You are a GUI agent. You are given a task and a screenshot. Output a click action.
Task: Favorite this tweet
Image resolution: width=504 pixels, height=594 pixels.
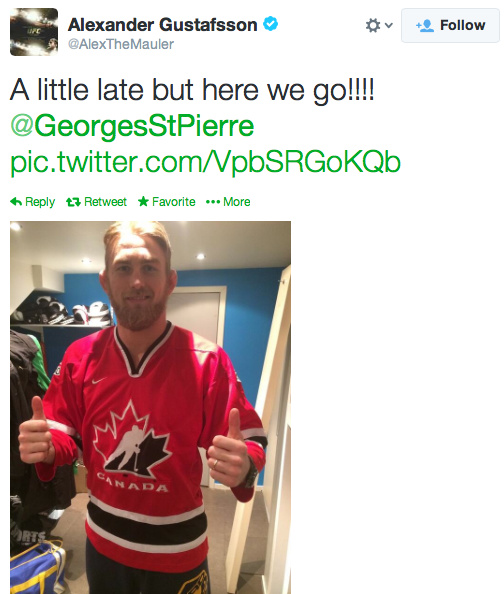167,202
